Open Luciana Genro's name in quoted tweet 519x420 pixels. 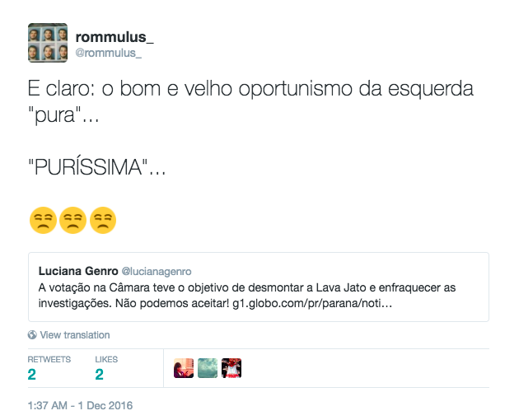point(77,270)
